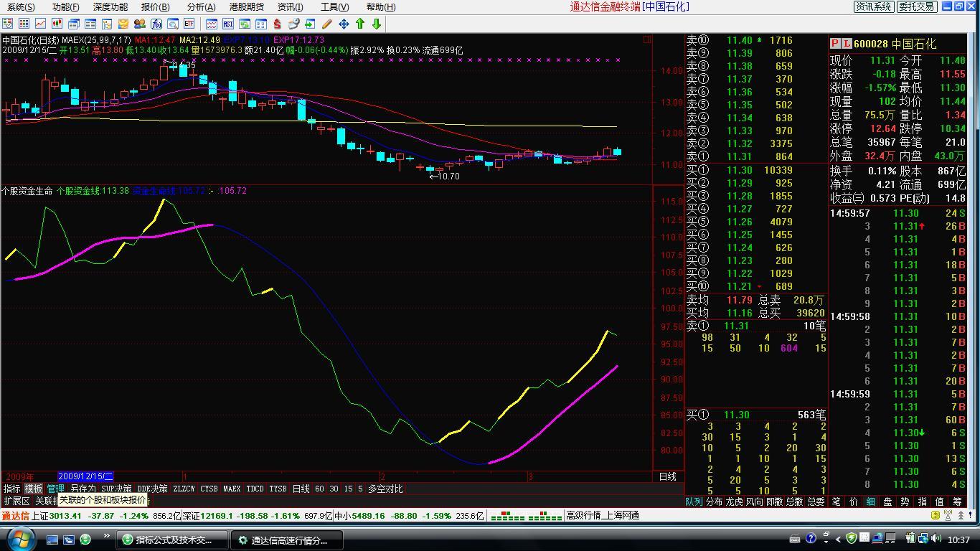Open the f(x) formula manager icon
Image resolution: width=980 pixels, height=551 pixels.
(x=156, y=24)
